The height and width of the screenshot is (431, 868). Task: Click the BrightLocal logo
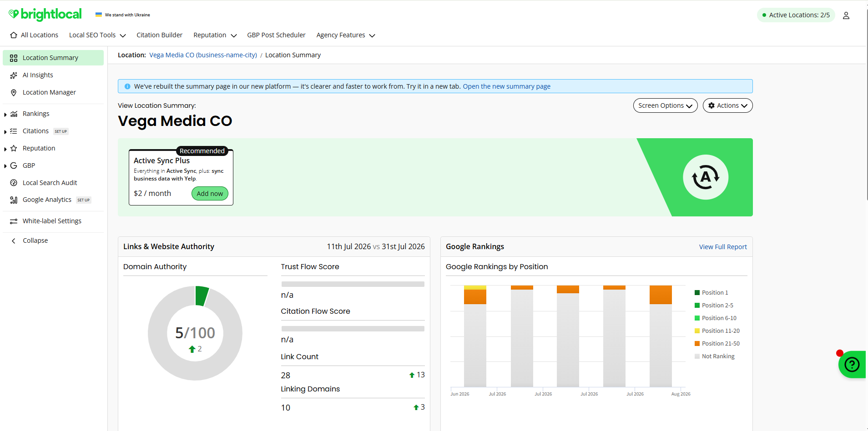coord(45,15)
